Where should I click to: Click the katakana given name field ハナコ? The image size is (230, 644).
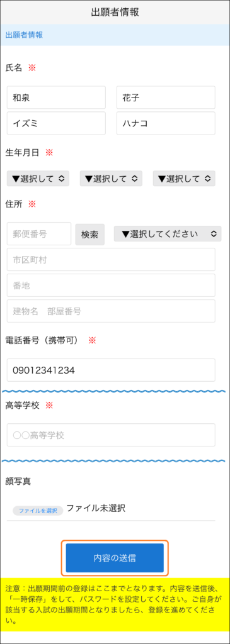tap(166, 123)
